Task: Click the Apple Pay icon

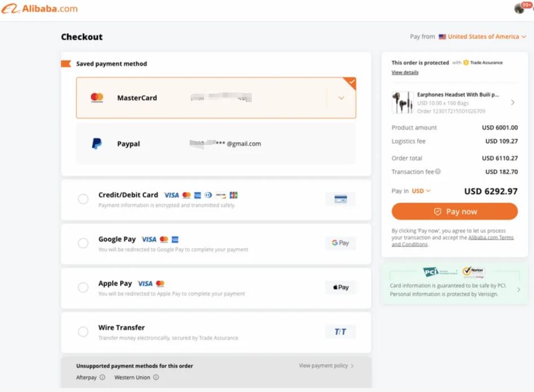Action: 340,287
